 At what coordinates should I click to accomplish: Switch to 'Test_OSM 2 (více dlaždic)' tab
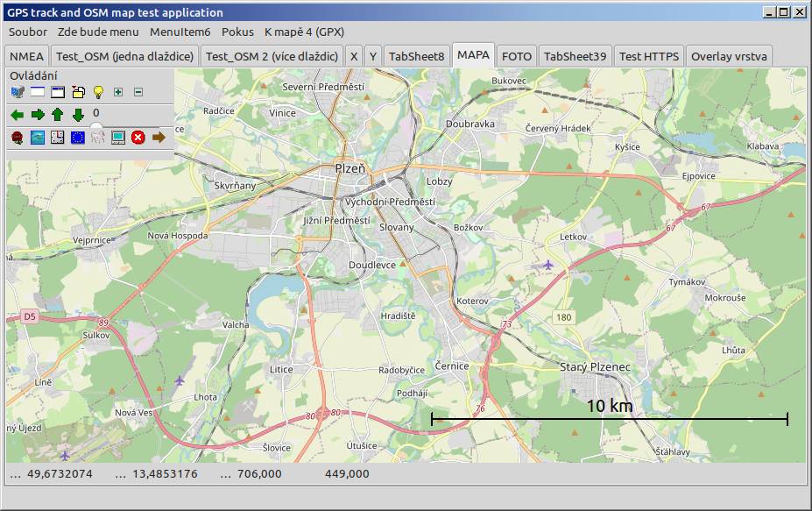pos(272,56)
